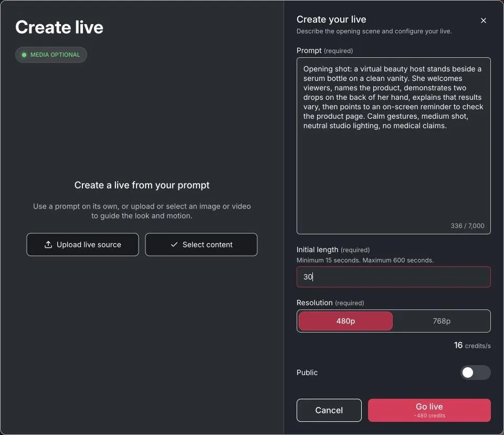
Task: Click the Select content button
Action: pos(201,244)
